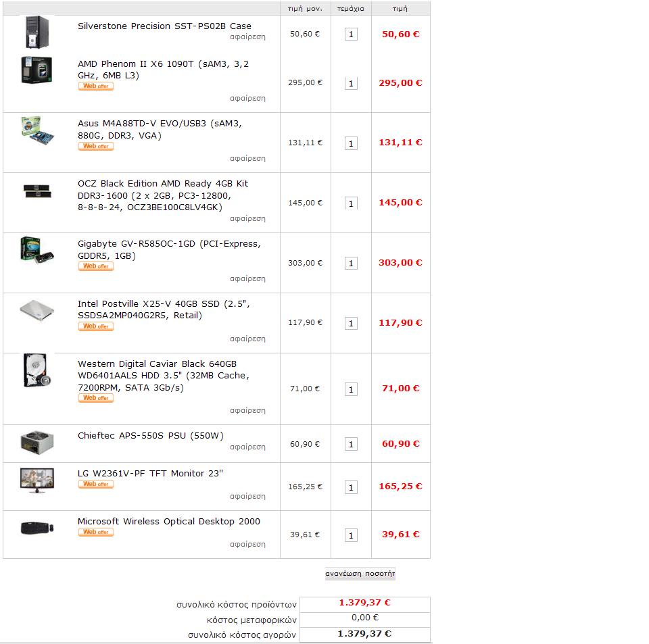Click the Silverstone case product thumbnail
Viewport: 649px width, 644px height.
tap(37, 32)
